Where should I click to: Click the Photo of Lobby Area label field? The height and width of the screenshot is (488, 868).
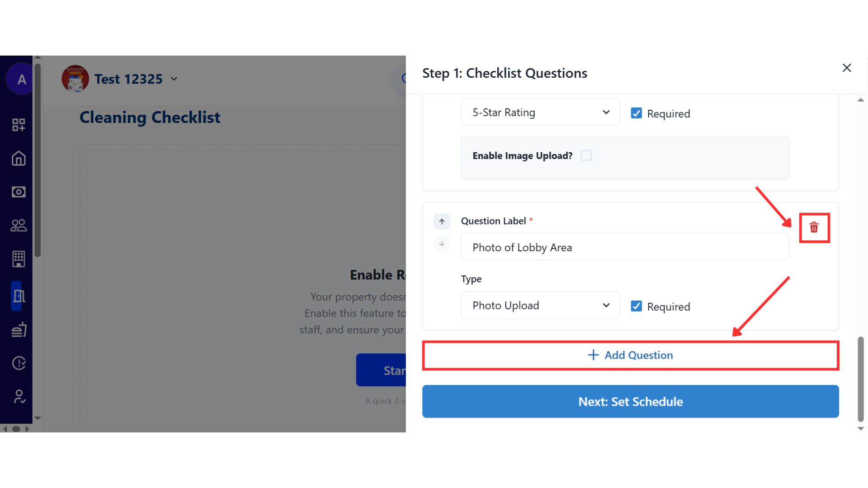[625, 247]
